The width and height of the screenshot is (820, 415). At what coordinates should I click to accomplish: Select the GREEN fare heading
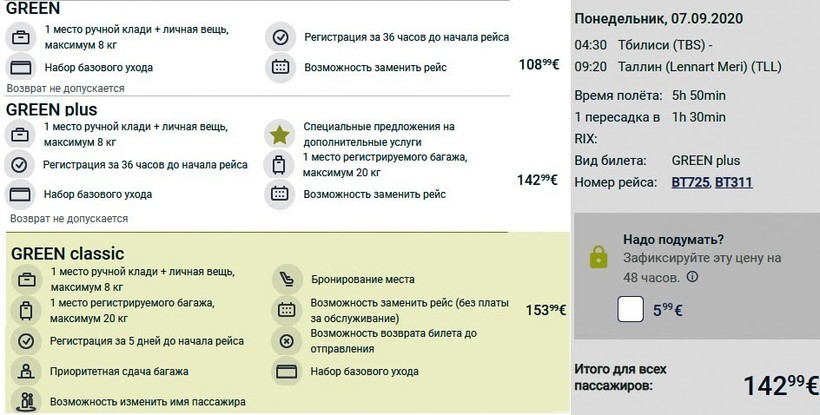point(33,8)
